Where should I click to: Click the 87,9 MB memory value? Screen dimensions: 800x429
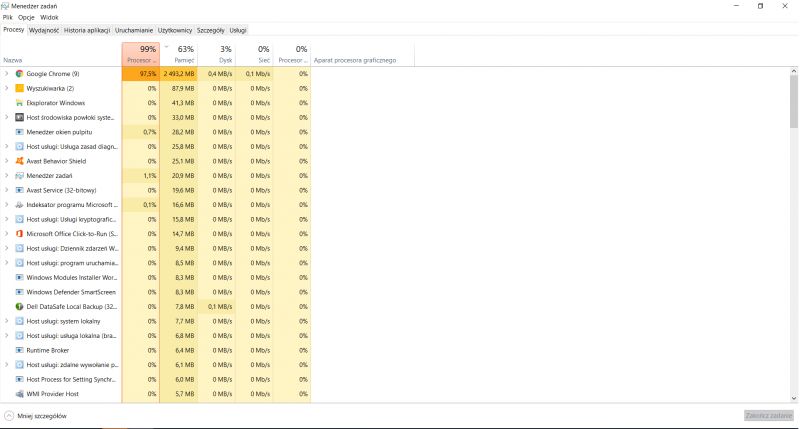click(x=184, y=88)
